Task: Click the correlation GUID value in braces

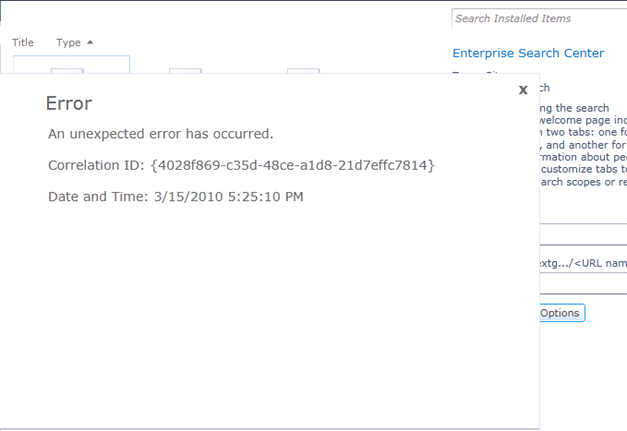Action: click(293, 165)
